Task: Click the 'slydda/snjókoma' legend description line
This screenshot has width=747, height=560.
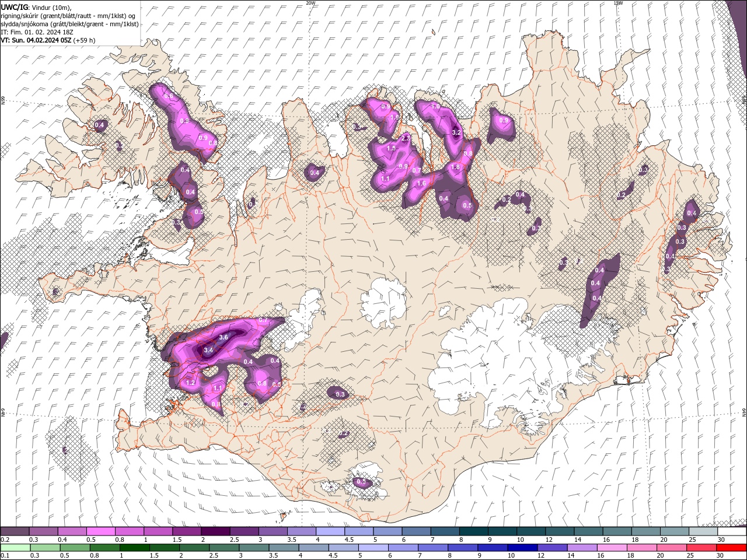Action: point(69,24)
